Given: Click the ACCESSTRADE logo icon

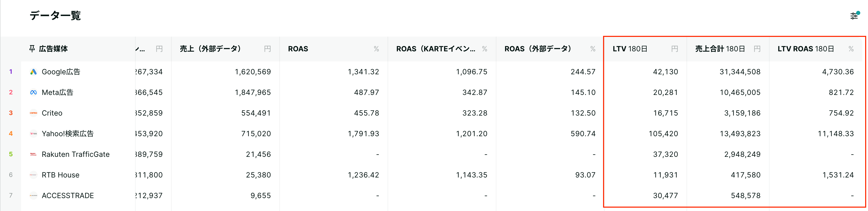Looking at the screenshot, I should click(x=33, y=196).
